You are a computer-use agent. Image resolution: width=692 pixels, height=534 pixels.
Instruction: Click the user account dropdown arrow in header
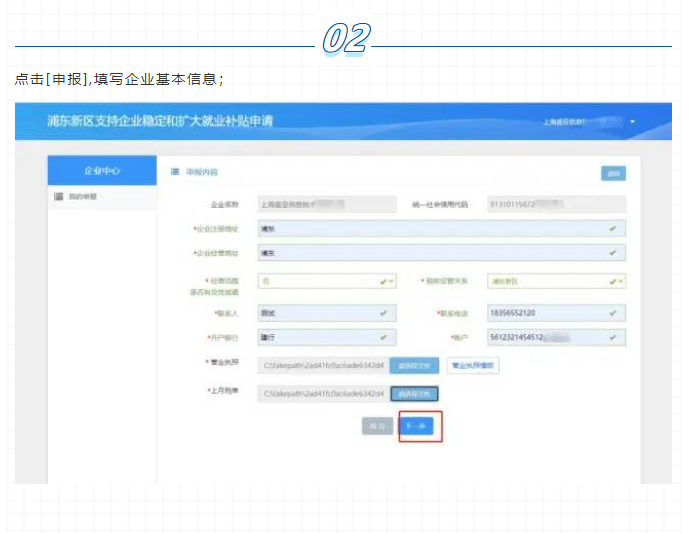coord(632,122)
